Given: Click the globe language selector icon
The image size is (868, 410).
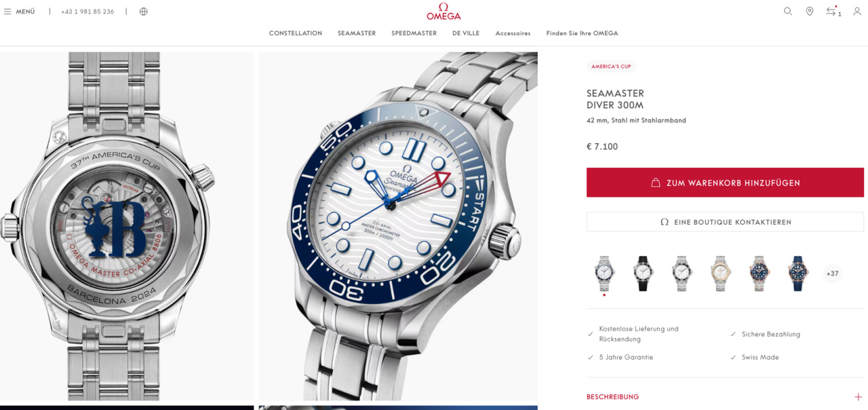Looking at the screenshot, I should (144, 12).
